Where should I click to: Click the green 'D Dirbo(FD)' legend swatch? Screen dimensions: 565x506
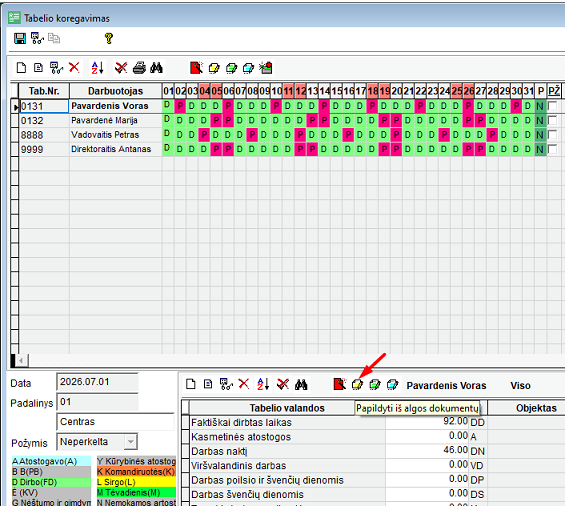click(51, 482)
